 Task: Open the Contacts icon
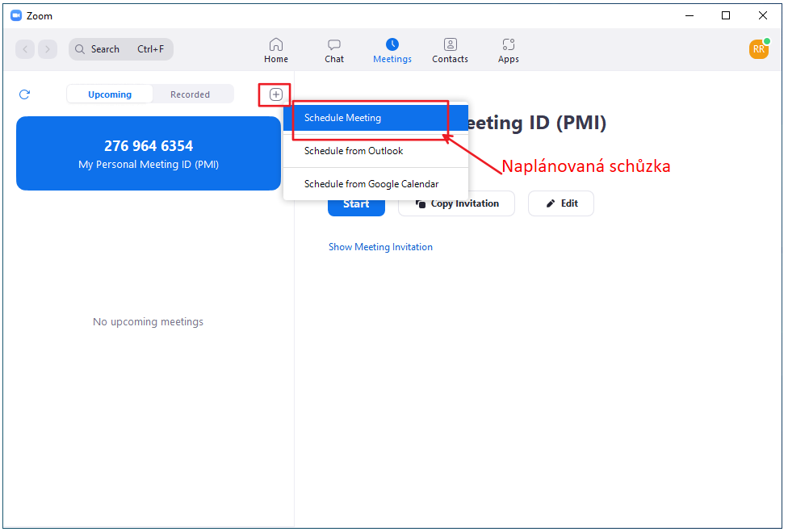click(450, 44)
